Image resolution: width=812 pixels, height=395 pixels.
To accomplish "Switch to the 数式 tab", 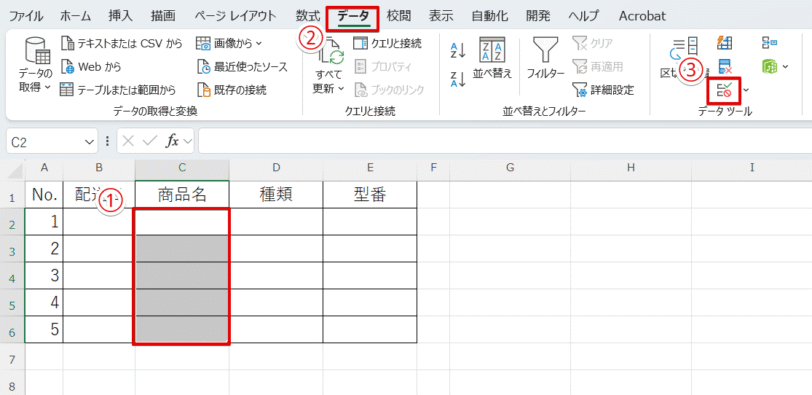I will coord(308,16).
